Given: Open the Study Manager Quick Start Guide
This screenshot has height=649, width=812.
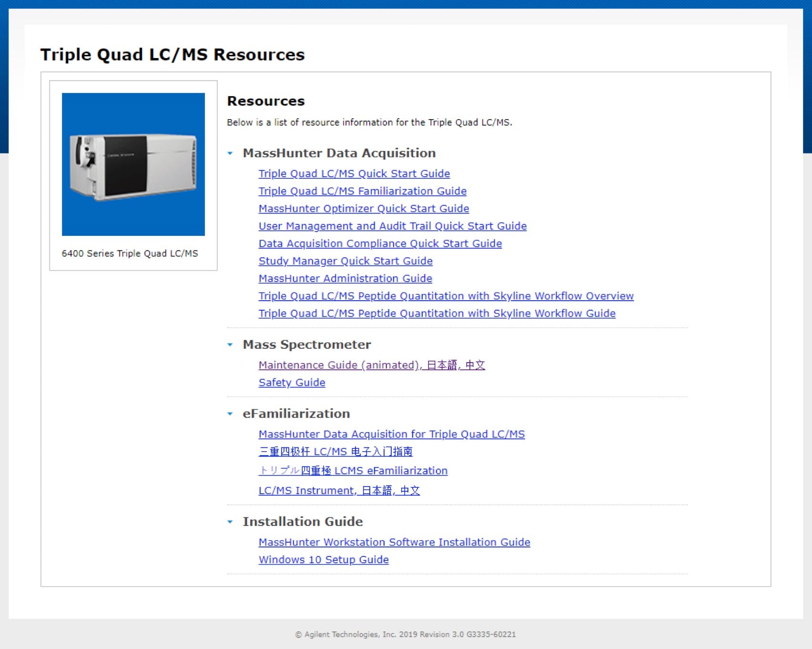Looking at the screenshot, I should (345, 261).
